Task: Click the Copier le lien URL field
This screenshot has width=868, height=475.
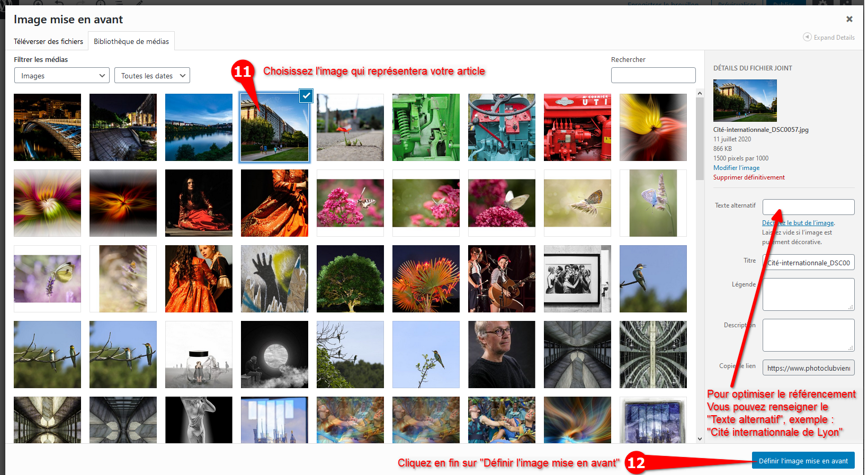Action: click(808, 368)
